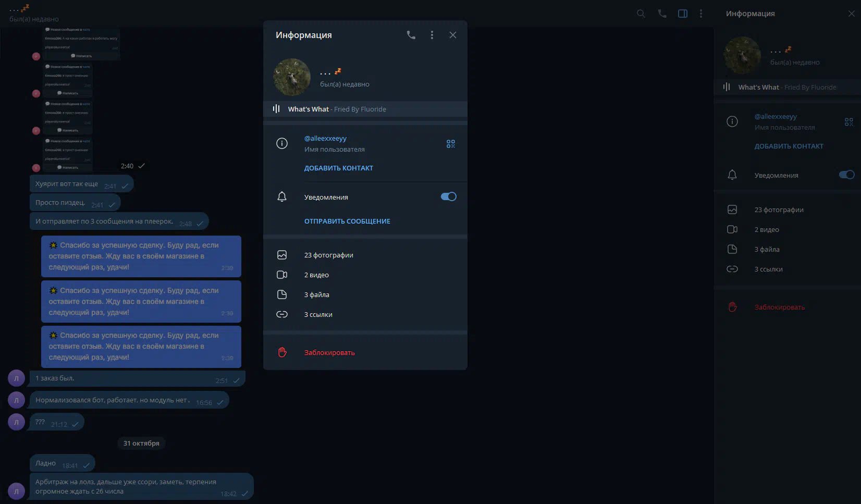Open 3 файла in popup list
Image resolution: width=861 pixels, height=504 pixels.
click(316, 295)
